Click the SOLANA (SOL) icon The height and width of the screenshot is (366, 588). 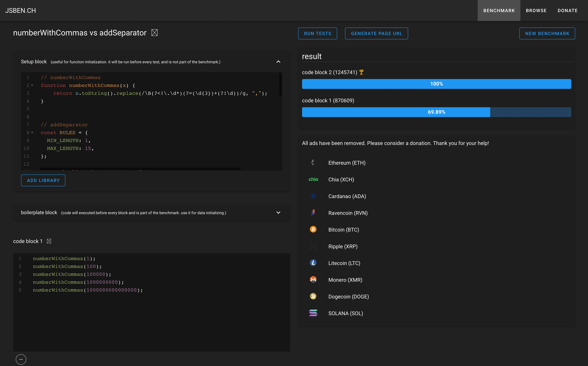pos(313,313)
